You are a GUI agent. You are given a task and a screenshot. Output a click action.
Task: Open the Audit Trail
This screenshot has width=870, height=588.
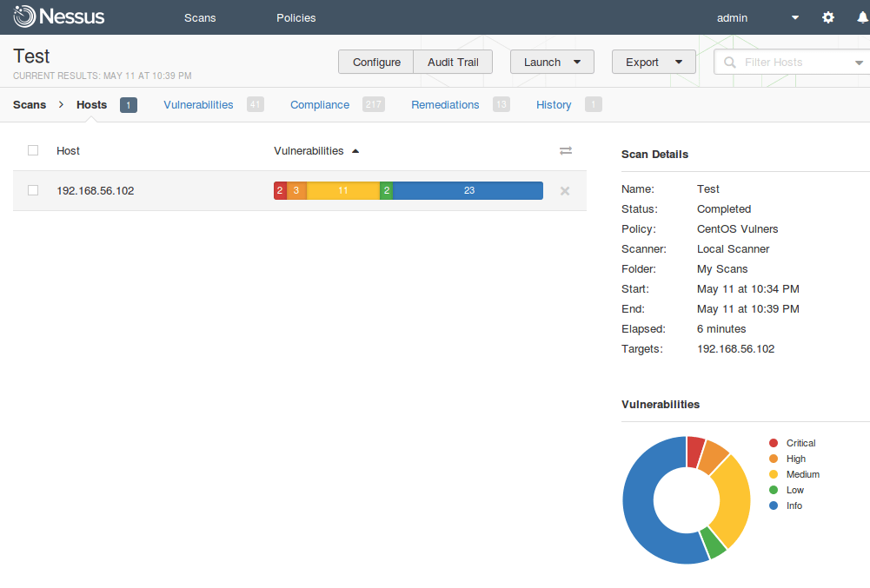click(452, 62)
